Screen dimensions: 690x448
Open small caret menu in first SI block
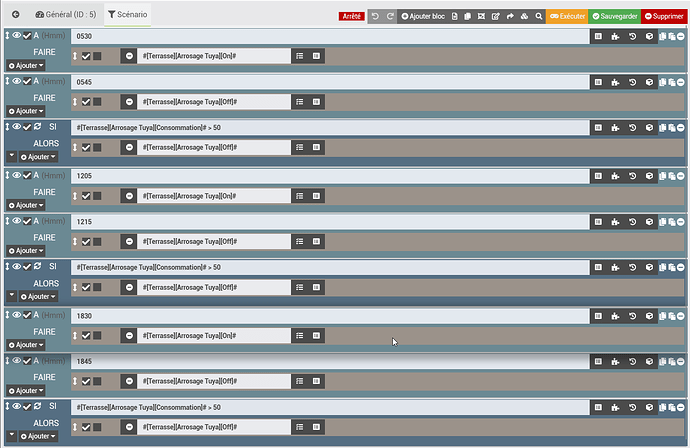click(x=12, y=156)
